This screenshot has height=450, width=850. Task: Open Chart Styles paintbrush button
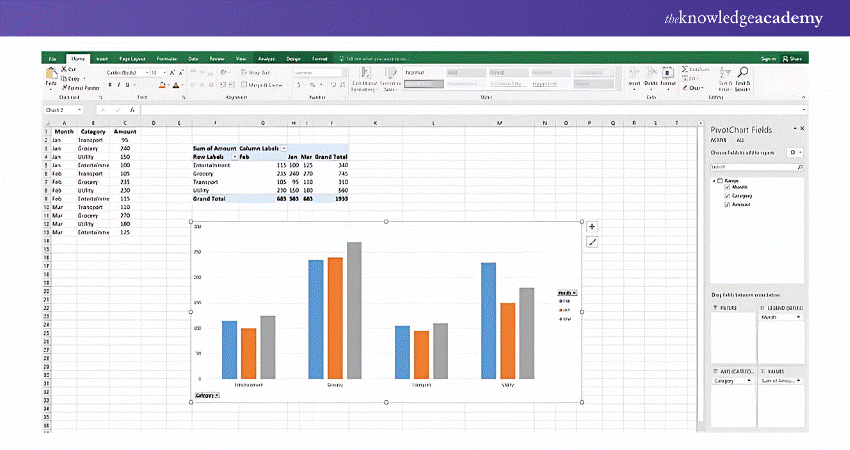point(592,242)
